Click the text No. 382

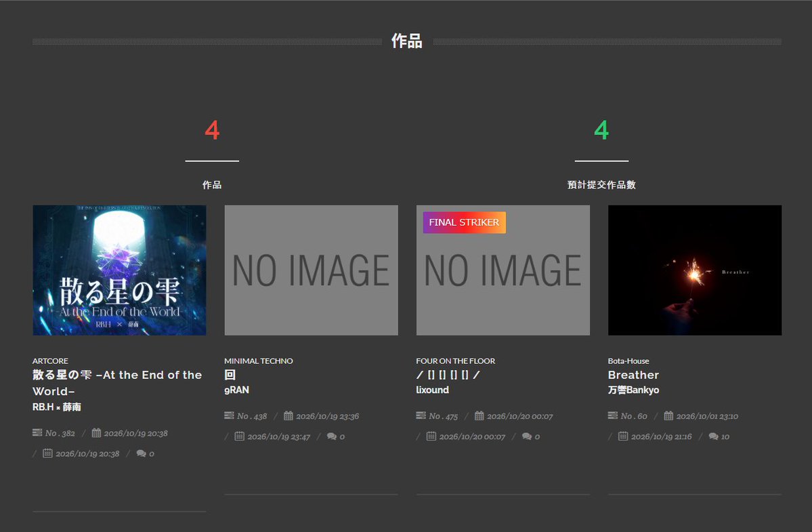60,433
